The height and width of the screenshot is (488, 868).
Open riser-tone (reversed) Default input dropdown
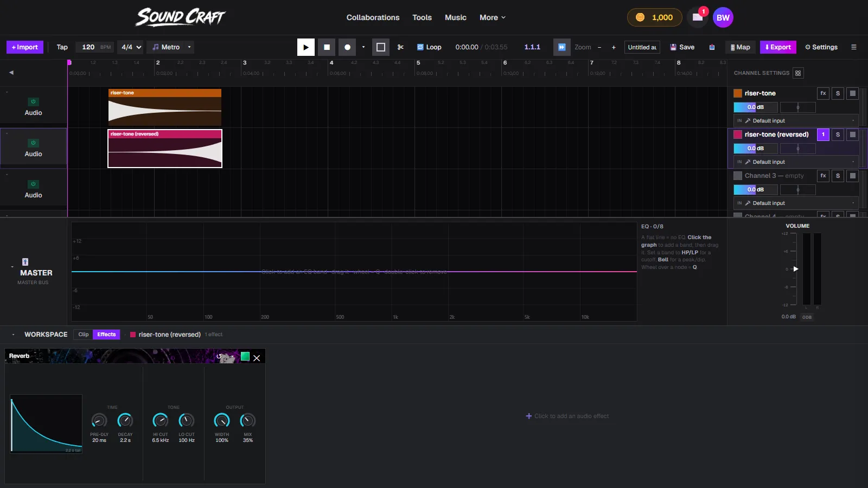click(x=796, y=162)
